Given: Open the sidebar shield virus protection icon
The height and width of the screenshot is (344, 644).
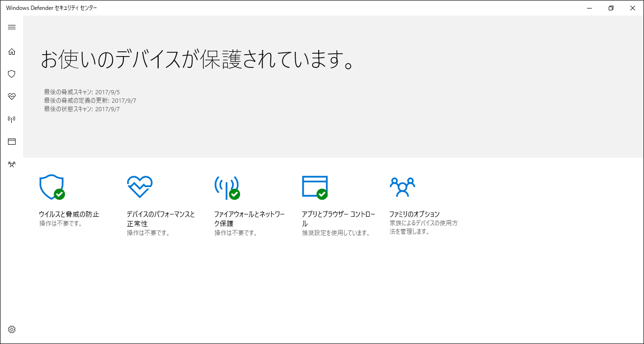Looking at the screenshot, I should coord(12,74).
